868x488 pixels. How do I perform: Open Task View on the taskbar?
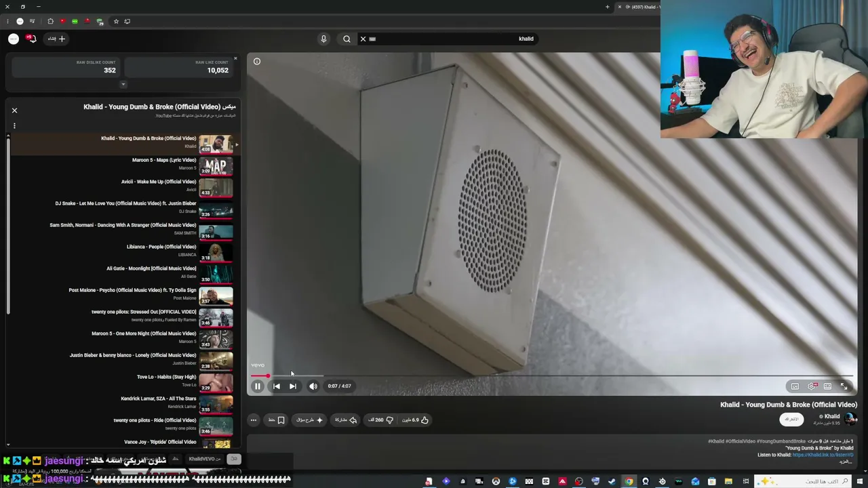click(x=745, y=482)
